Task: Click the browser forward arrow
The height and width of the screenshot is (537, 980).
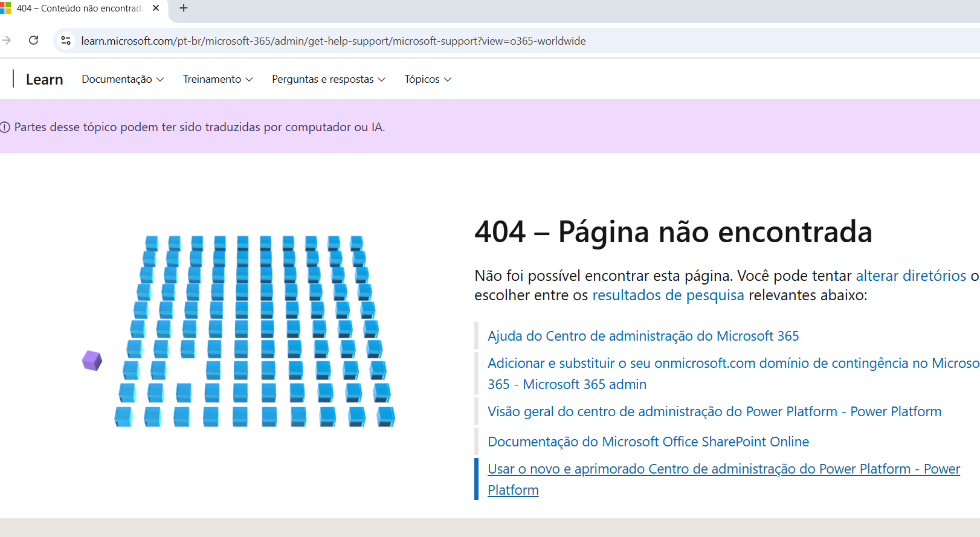Action: coord(6,40)
